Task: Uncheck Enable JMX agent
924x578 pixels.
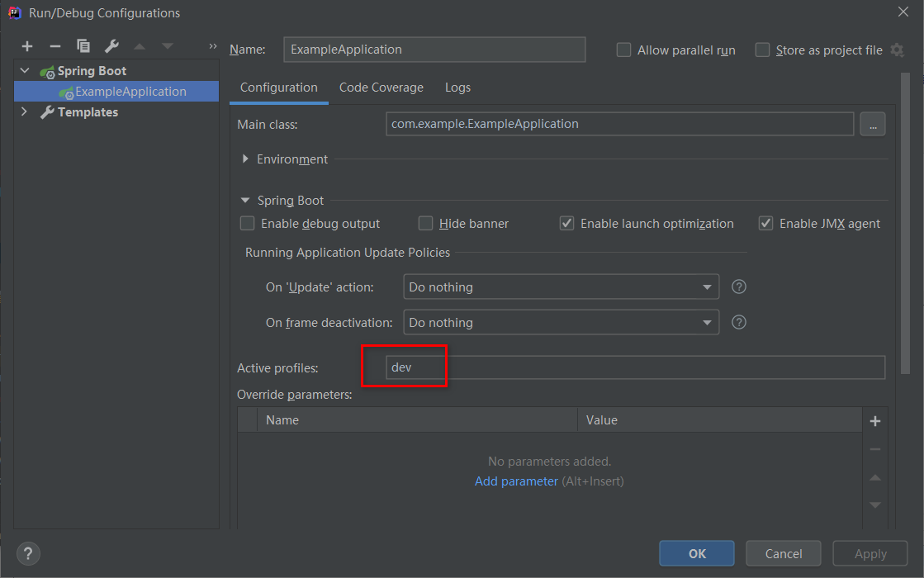Action: [765, 223]
